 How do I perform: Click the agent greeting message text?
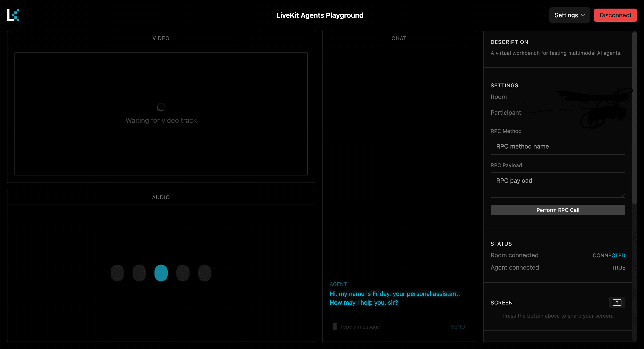[x=394, y=298]
